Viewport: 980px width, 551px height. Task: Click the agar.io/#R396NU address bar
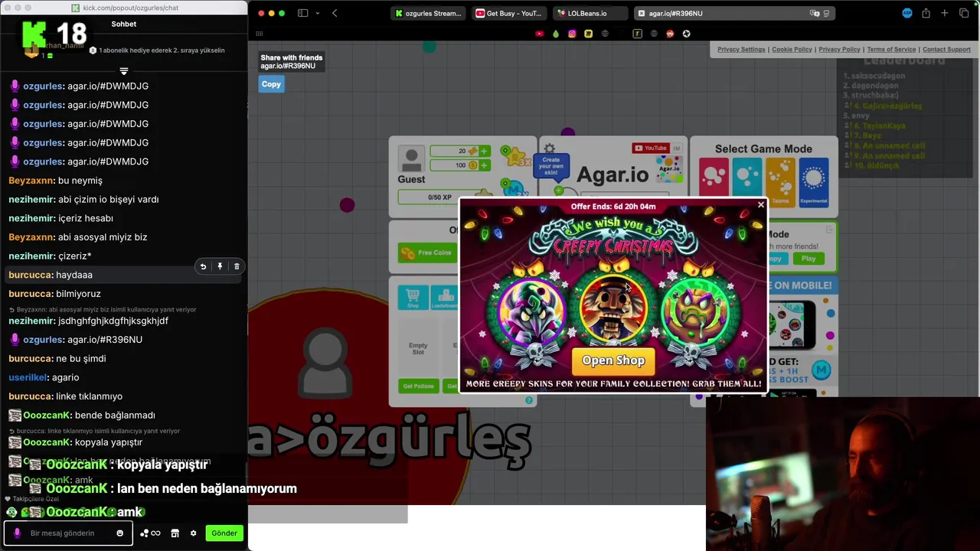coord(734,13)
